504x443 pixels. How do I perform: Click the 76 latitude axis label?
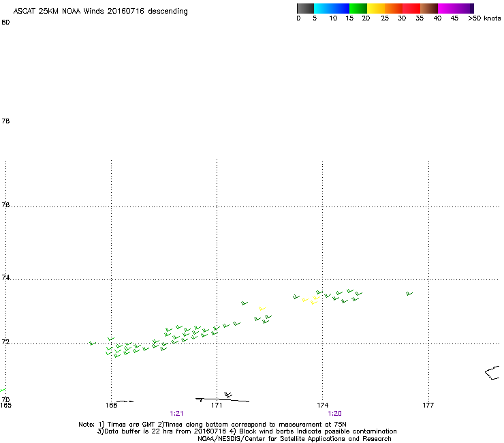tap(5, 204)
